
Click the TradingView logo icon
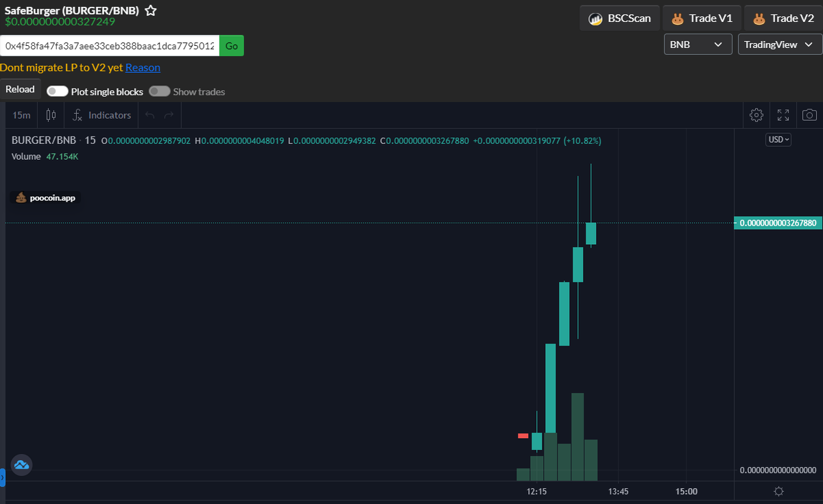click(x=21, y=465)
